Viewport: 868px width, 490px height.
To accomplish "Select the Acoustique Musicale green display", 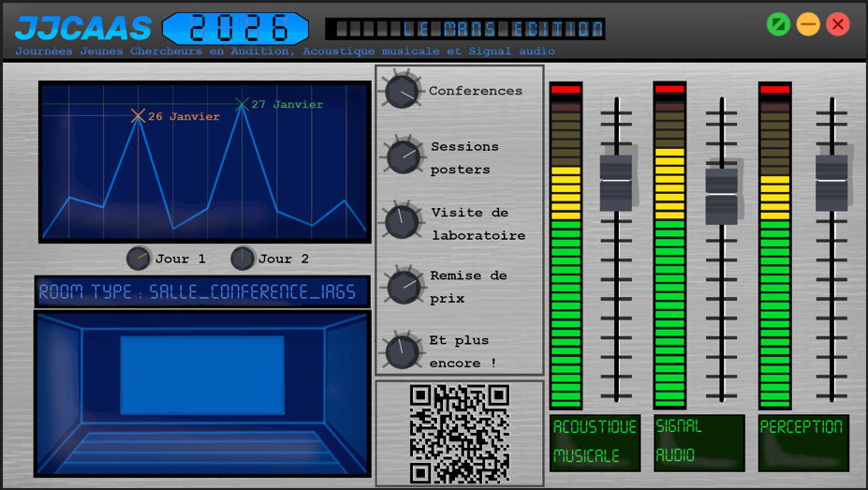I will pyautogui.click(x=595, y=442).
